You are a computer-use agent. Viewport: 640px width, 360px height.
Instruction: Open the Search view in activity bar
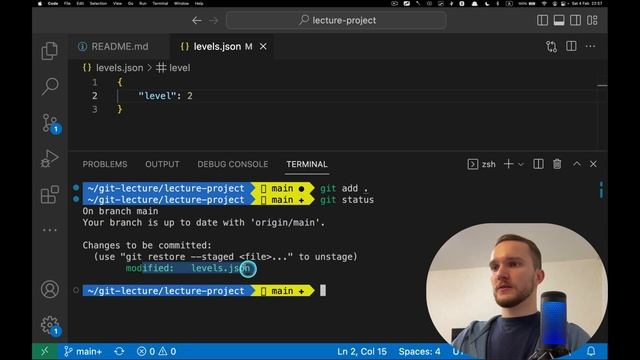(50, 87)
